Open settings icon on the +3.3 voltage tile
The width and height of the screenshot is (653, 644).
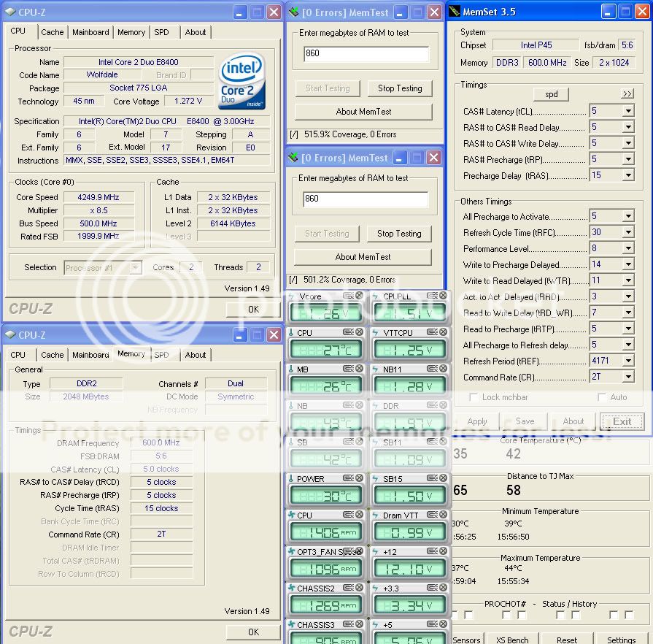[432, 588]
